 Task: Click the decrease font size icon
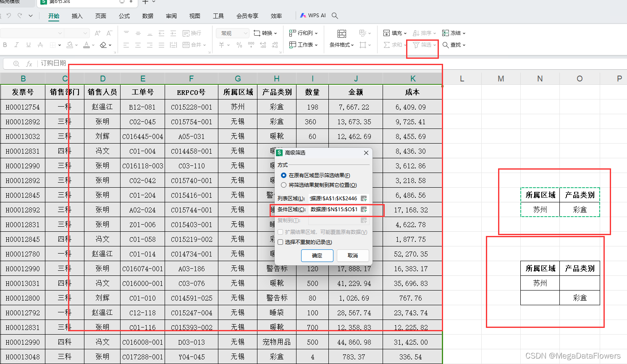click(x=109, y=33)
